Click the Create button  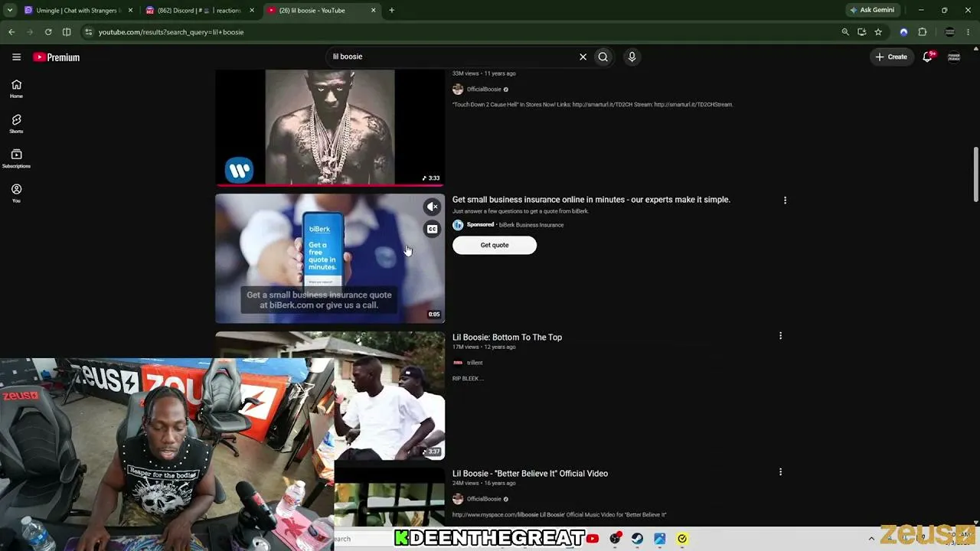[x=891, y=57]
